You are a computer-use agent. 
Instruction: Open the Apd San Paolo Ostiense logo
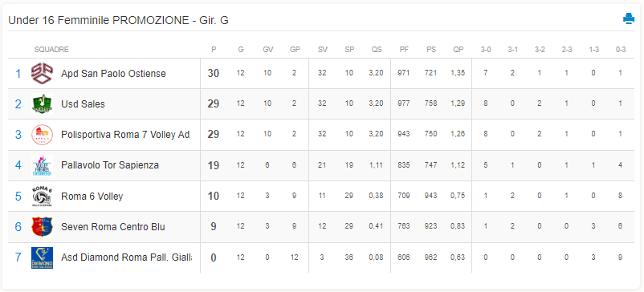point(42,74)
